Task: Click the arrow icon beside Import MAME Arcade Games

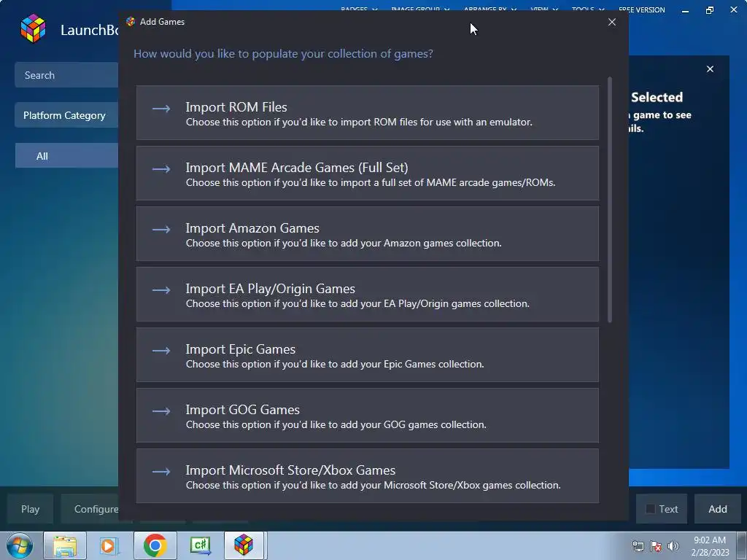Action: [x=161, y=169]
